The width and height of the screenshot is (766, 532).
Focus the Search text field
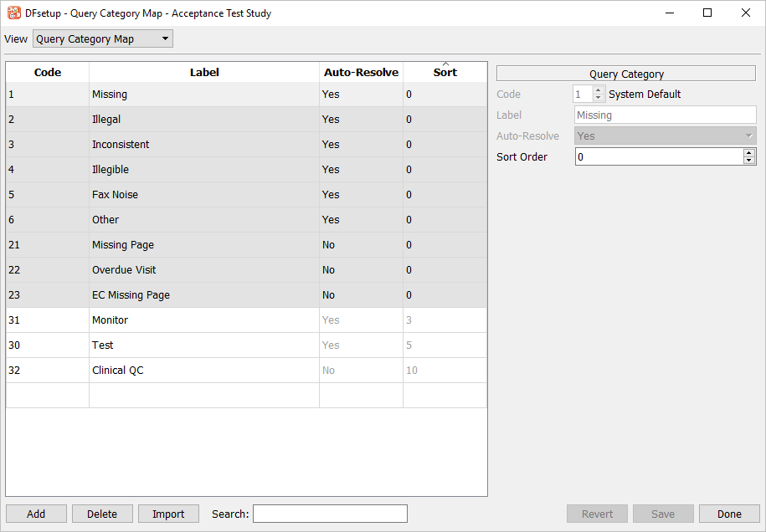click(330, 514)
